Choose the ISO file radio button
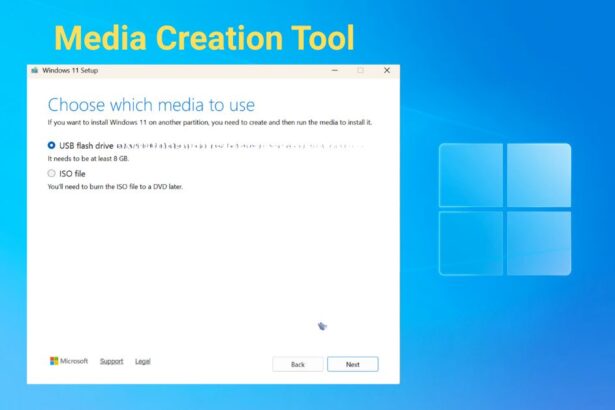The image size is (615, 410). coord(51,173)
